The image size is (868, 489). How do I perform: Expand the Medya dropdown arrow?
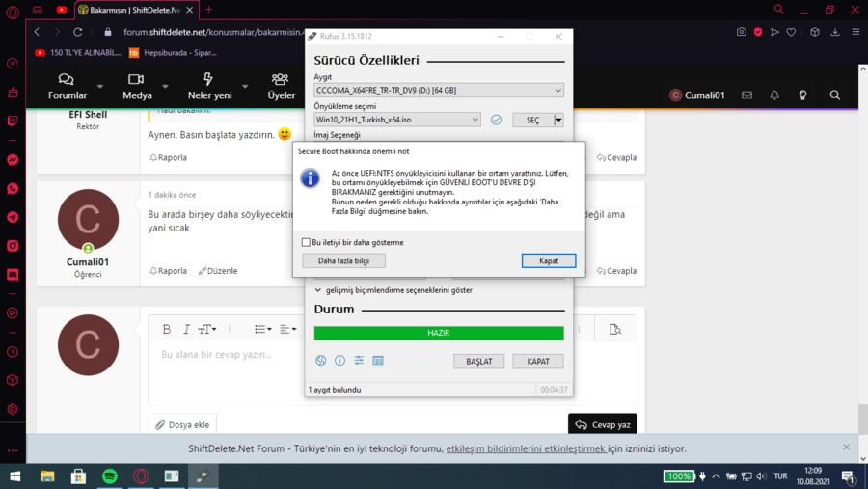tap(165, 87)
